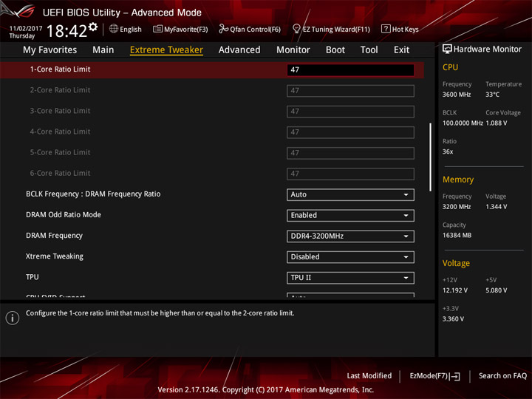Viewport: 532px width, 399px height.
Task: Click Search on FAQ link
Action: point(502,376)
